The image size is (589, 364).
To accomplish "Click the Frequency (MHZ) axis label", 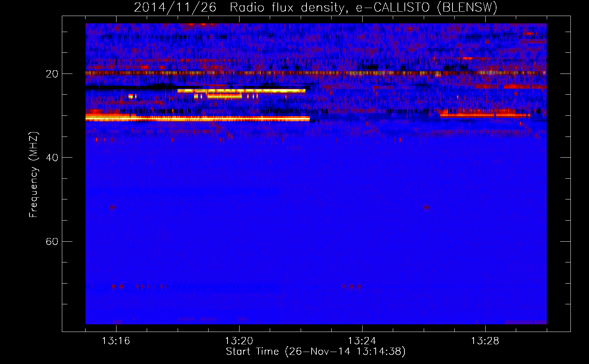I will pyautogui.click(x=33, y=175).
